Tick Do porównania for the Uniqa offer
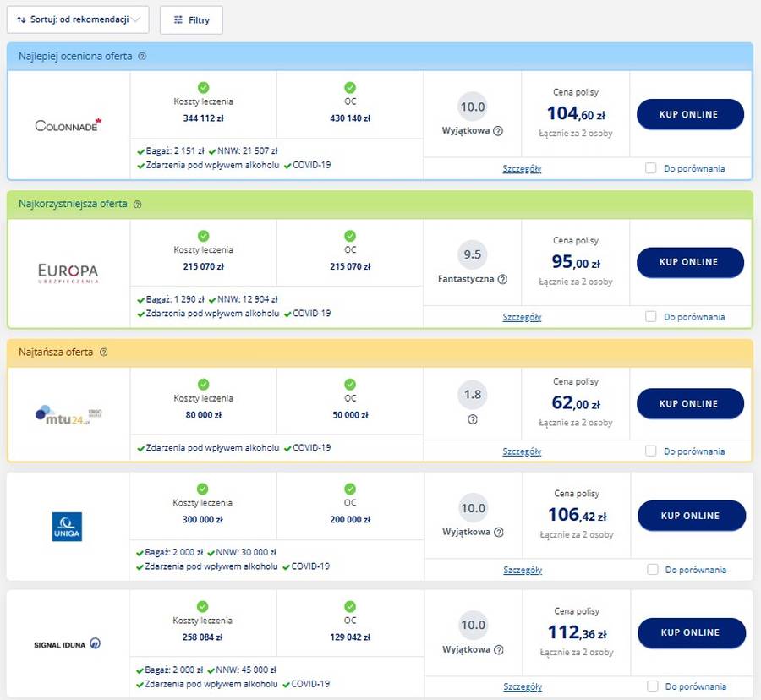This screenshot has width=761, height=700. click(653, 569)
